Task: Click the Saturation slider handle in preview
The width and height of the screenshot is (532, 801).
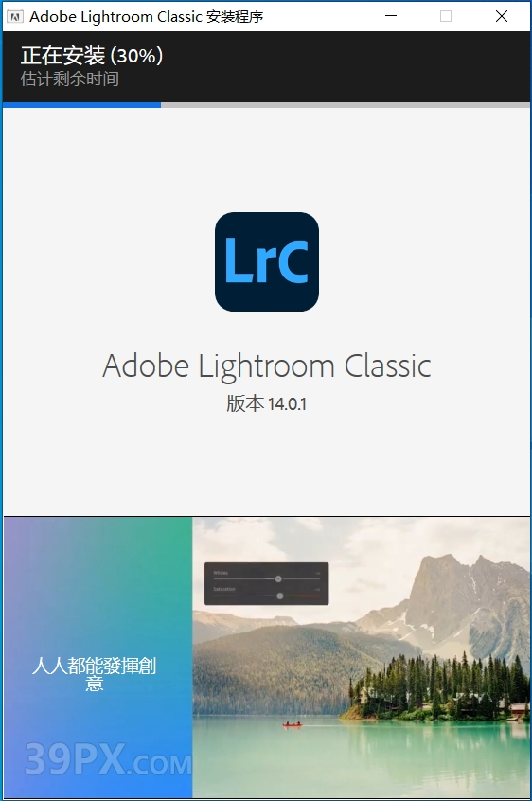Action: pyautogui.click(x=280, y=596)
